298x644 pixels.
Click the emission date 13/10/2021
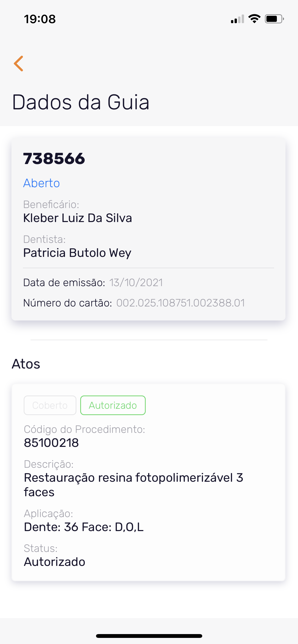coord(136,283)
